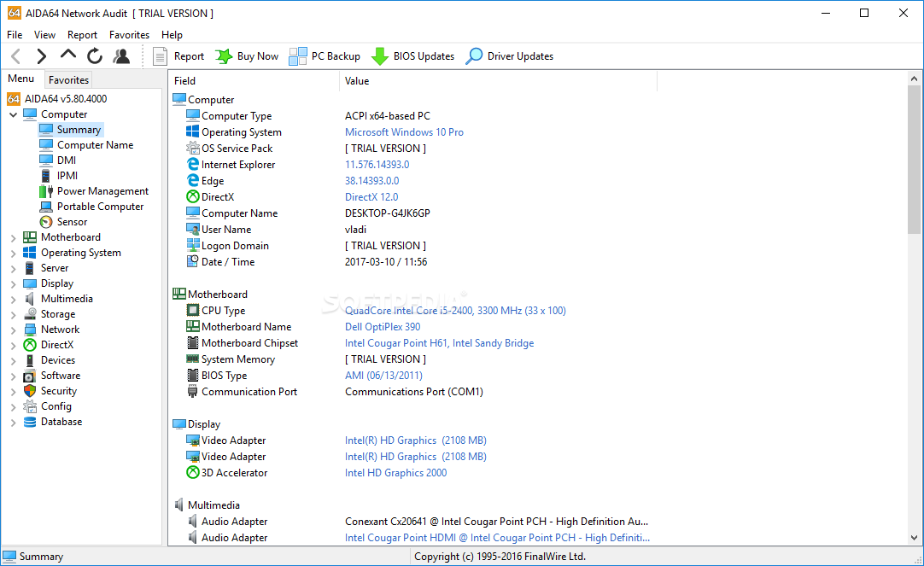The height and width of the screenshot is (566, 924).
Task: Click the CPU Type row icon
Action: coord(193,310)
